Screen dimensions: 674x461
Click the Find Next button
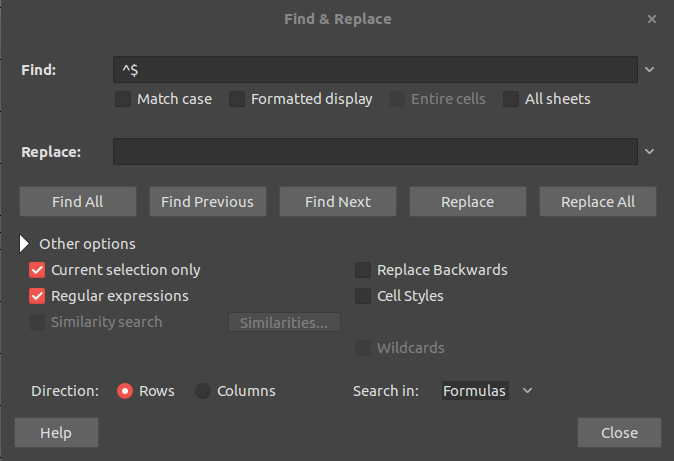click(x=338, y=202)
